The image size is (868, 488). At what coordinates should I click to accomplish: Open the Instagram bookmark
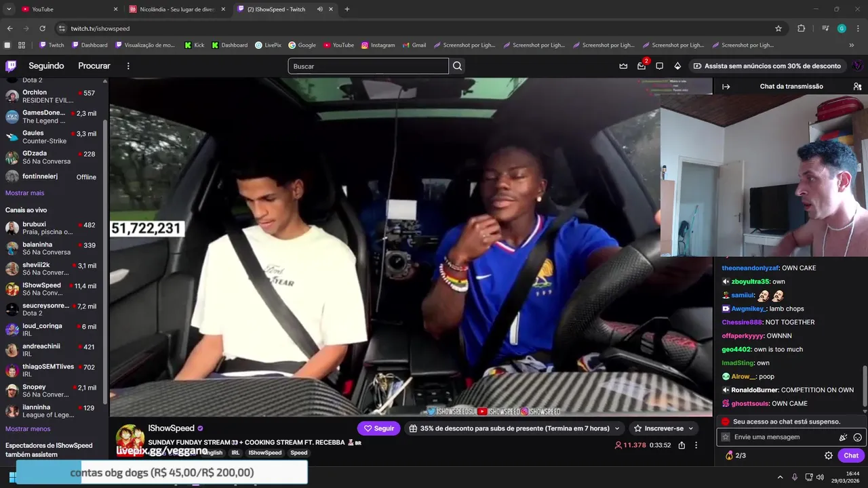(x=378, y=45)
